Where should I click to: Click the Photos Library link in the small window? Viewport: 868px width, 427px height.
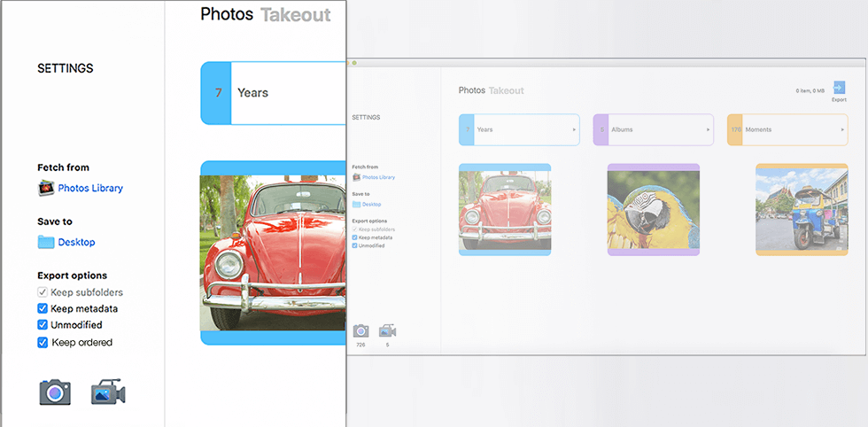click(x=379, y=178)
